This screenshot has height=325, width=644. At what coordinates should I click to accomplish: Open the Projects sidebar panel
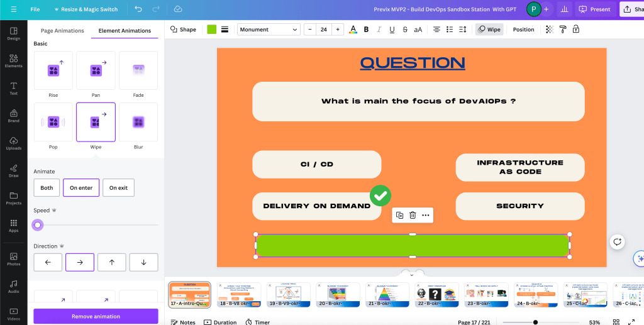point(14,198)
